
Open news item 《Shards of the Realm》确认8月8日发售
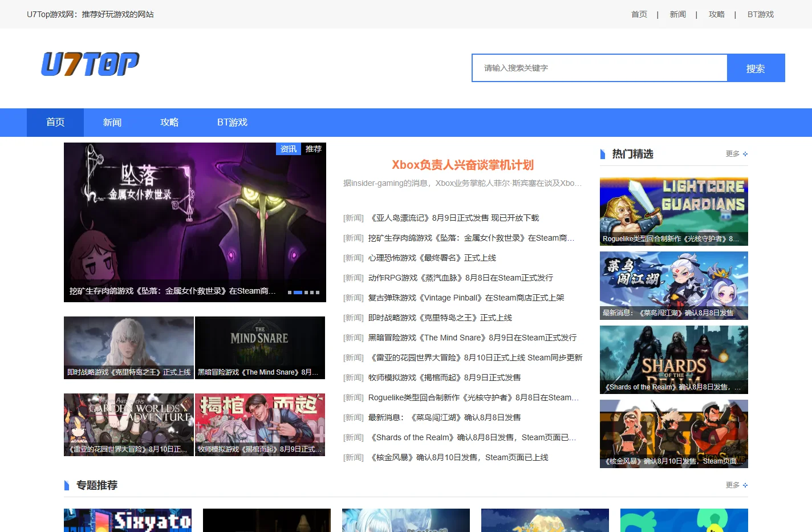pos(472,437)
